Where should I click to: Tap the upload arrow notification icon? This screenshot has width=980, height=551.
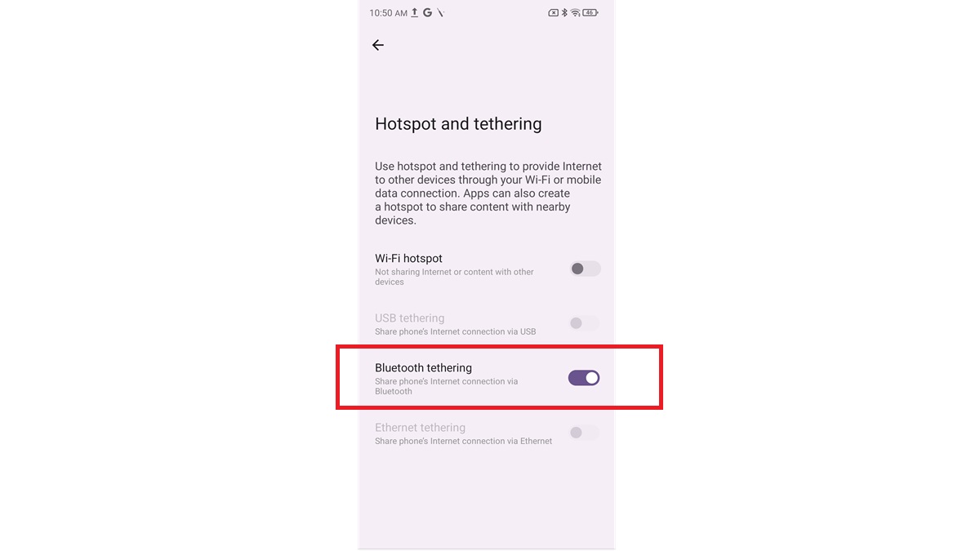(x=414, y=13)
